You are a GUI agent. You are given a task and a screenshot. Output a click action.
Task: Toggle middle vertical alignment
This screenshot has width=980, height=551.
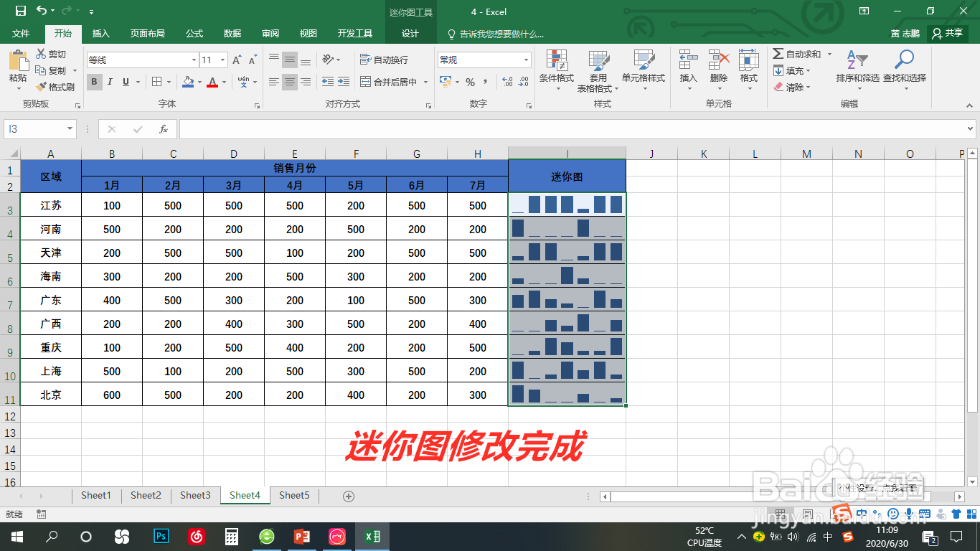pos(290,60)
